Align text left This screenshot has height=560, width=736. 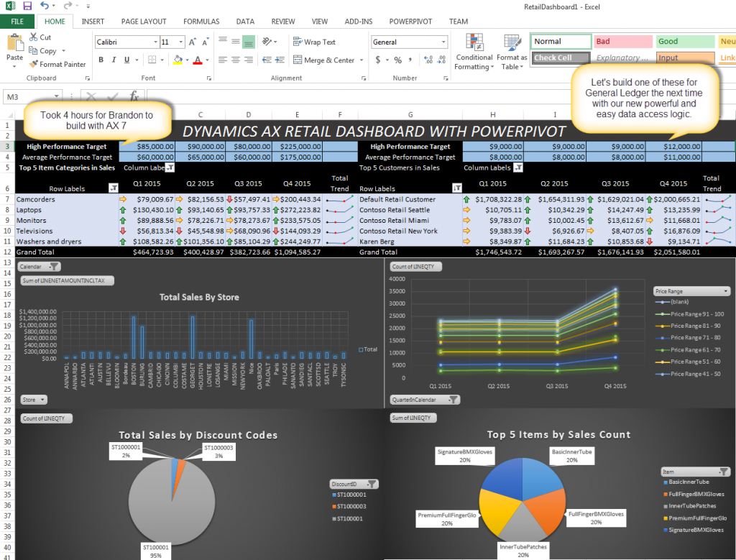[223, 60]
